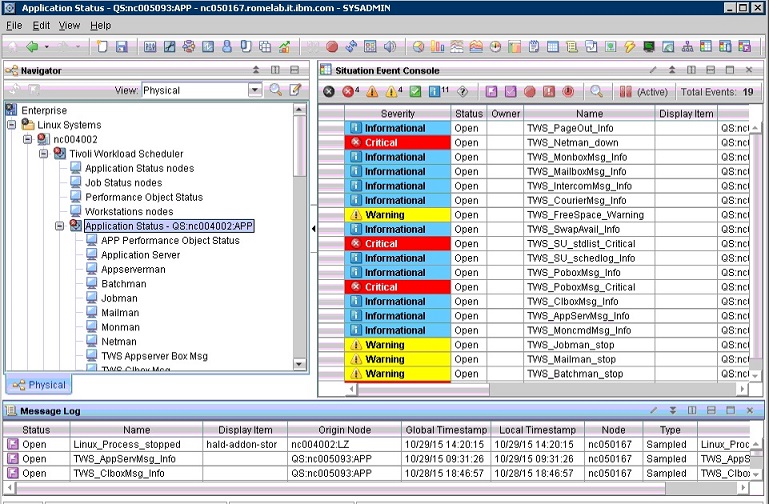Toggle the Unknown severity filter icon
Image resolution: width=769 pixels, height=504 pixels.
coord(462,91)
